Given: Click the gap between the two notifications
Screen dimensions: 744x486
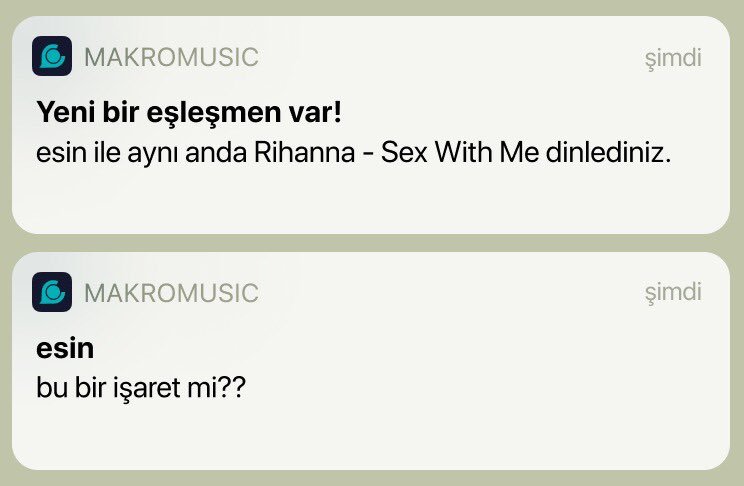Looking at the screenshot, I should pyautogui.click(x=370, y=242).
